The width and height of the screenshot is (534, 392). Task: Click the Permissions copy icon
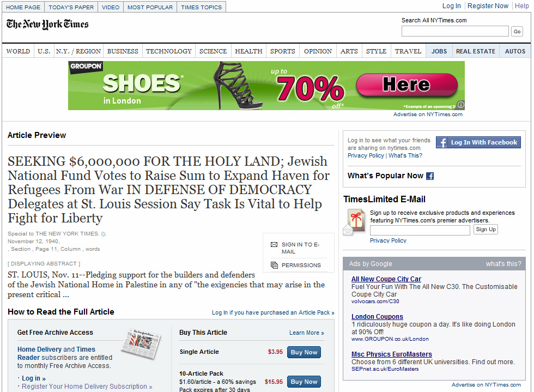274,265
